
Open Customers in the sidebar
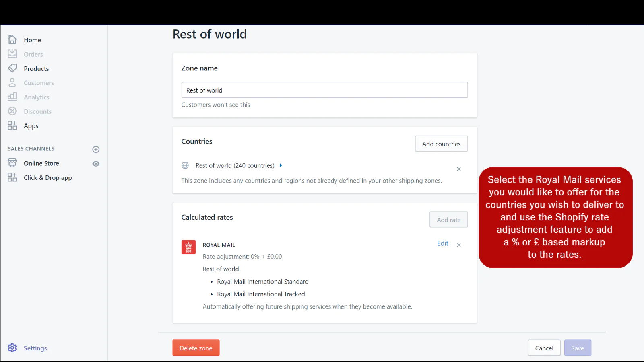click(x=39, y=83)
